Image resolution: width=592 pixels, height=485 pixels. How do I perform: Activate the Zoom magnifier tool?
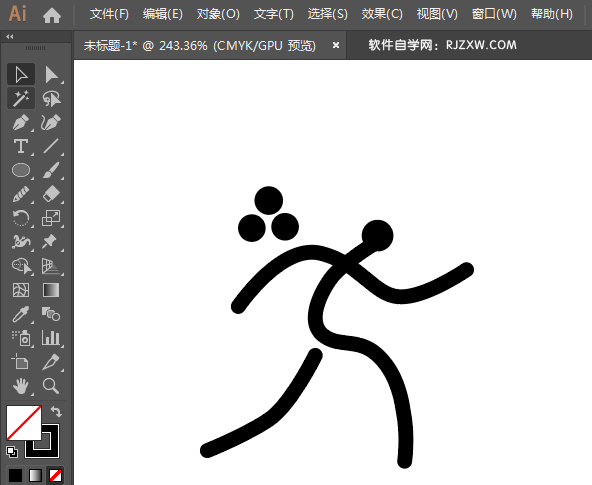(51, 386)
